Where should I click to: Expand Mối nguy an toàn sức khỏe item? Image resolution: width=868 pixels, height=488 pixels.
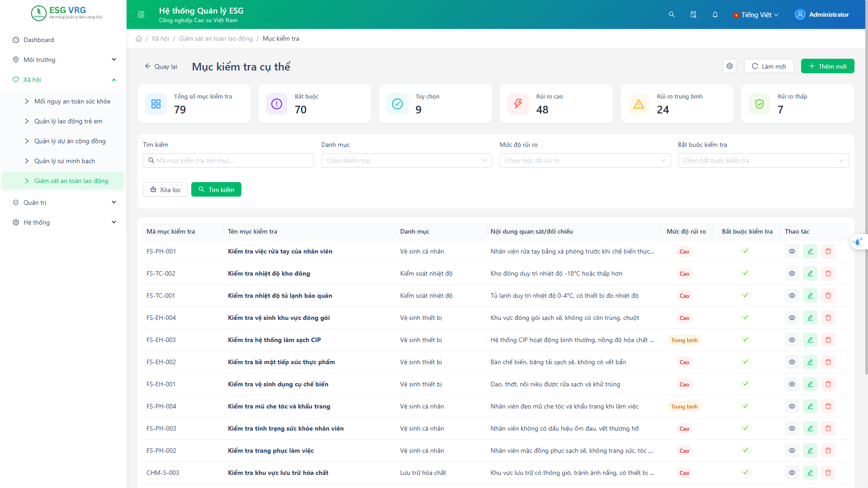coord(63,101)
